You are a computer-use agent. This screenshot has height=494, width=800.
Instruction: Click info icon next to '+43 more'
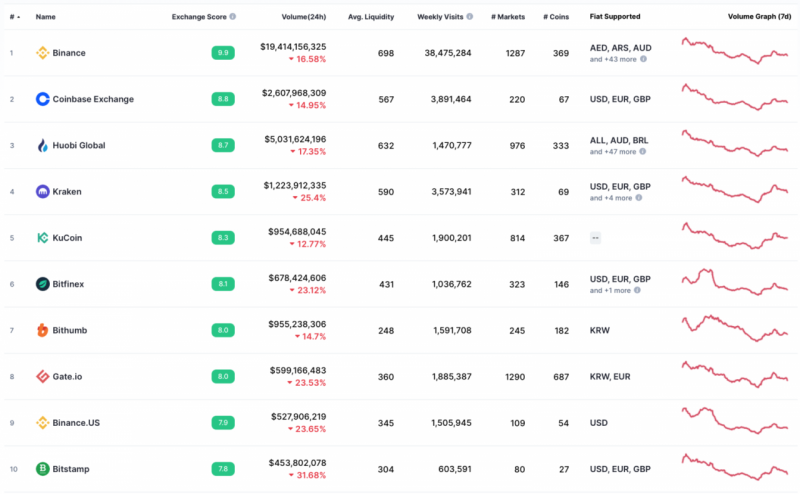pos(643,59)
